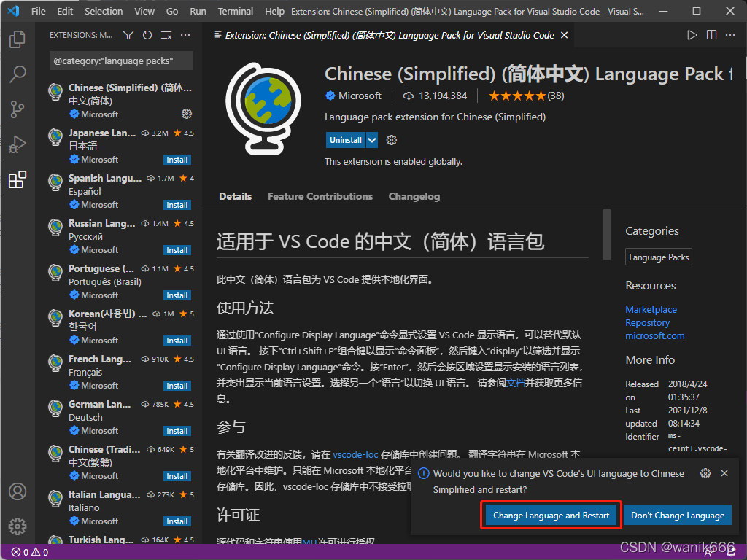Close the extension details editor tab
The image size is (747, 560).
coord(564,35)
